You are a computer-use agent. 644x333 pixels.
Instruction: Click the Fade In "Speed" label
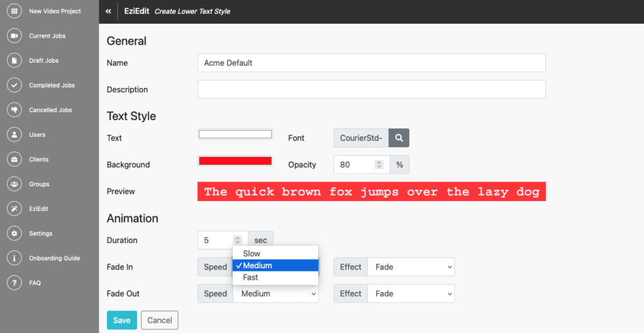[215, 267]
